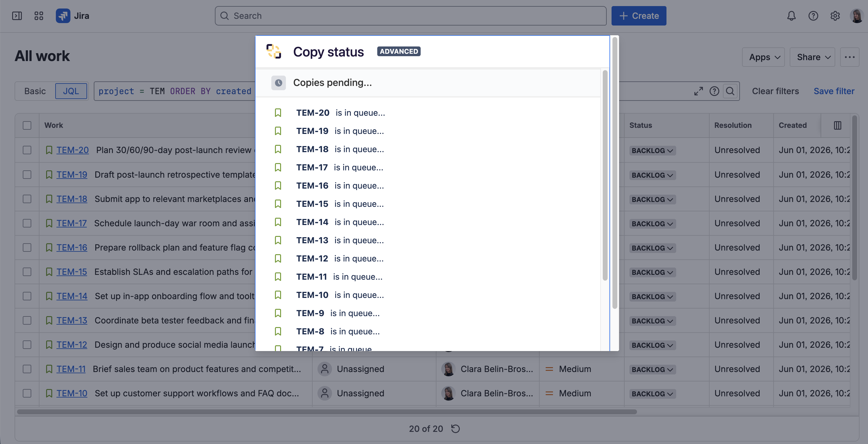Click the story icon in the TEM-12 table row
This screenshot has width=868, height=444.
[49, 345]
